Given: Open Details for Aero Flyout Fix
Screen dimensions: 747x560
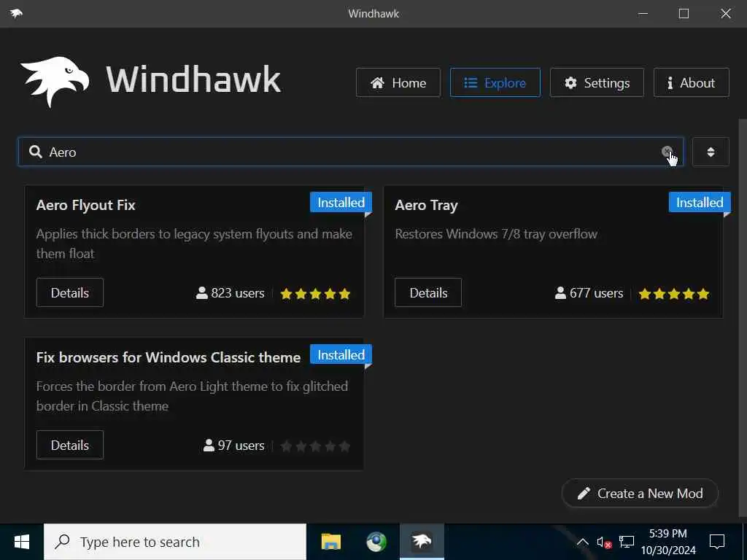Looking at the screenshot, I should click(70, 292).
